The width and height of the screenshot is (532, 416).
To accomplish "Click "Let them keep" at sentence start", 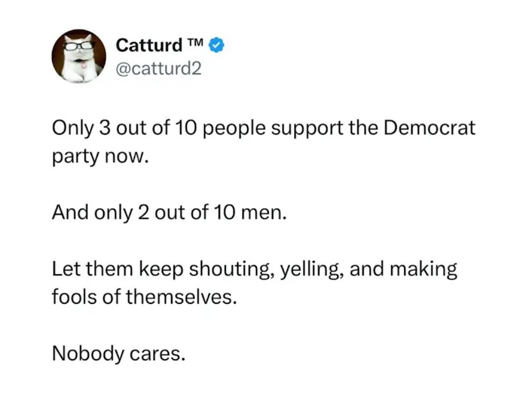I will tap(117, 270).
